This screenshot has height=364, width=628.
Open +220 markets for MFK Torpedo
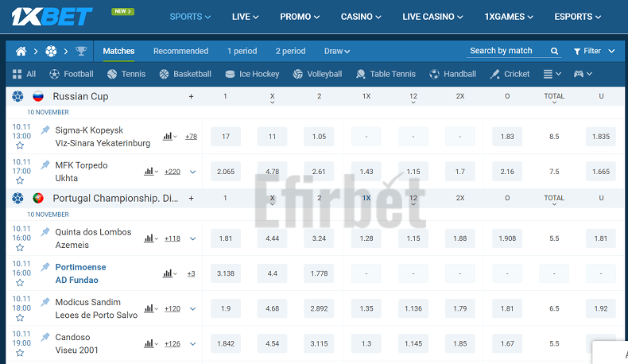click(x=173, y=172)
